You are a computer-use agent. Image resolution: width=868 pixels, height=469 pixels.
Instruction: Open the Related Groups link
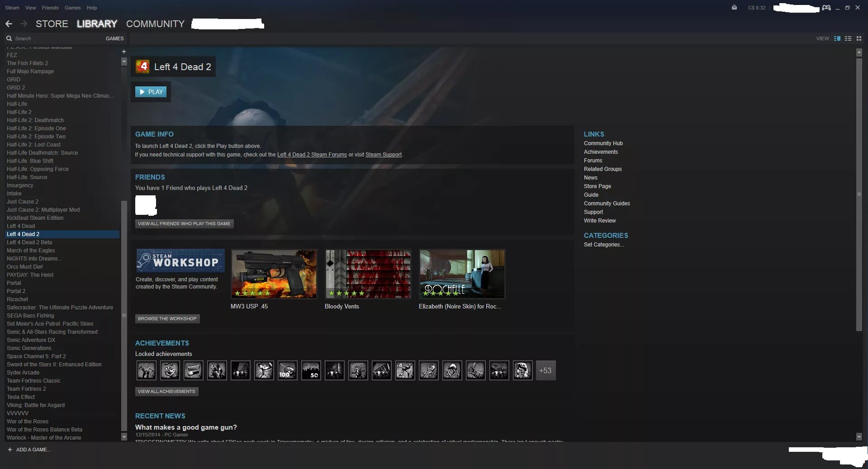(x=603, y=169)
